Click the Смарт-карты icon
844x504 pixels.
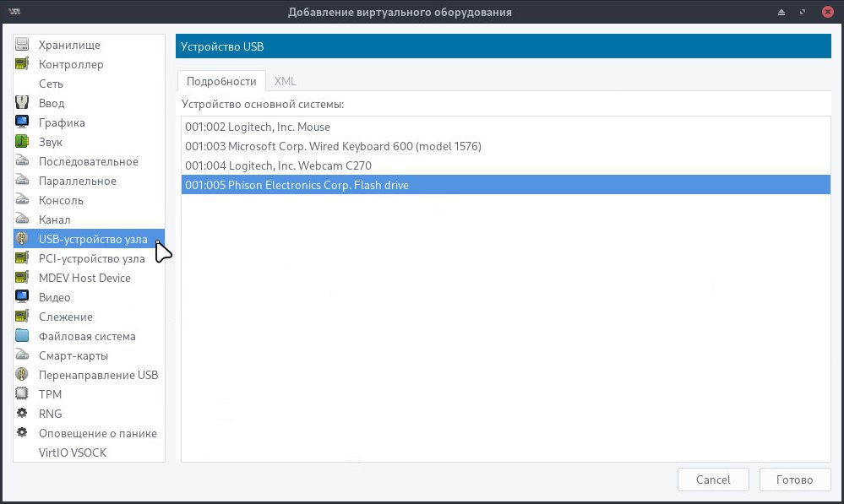pos(23,355)
